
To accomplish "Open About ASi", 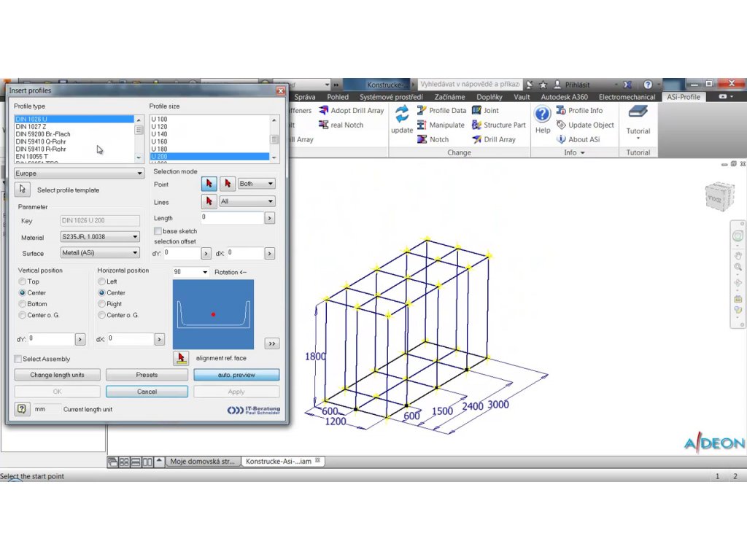I will click(x=578, y=139).
